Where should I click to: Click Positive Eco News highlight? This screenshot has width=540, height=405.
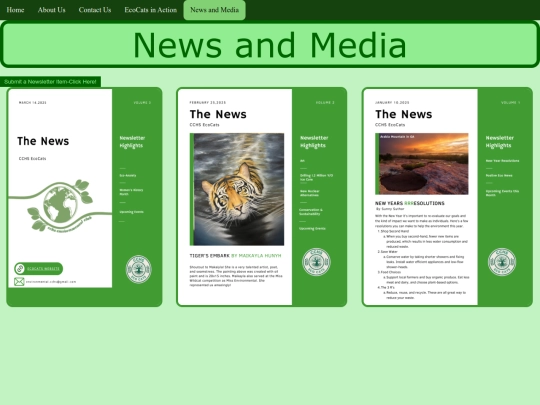pos(499,176)
